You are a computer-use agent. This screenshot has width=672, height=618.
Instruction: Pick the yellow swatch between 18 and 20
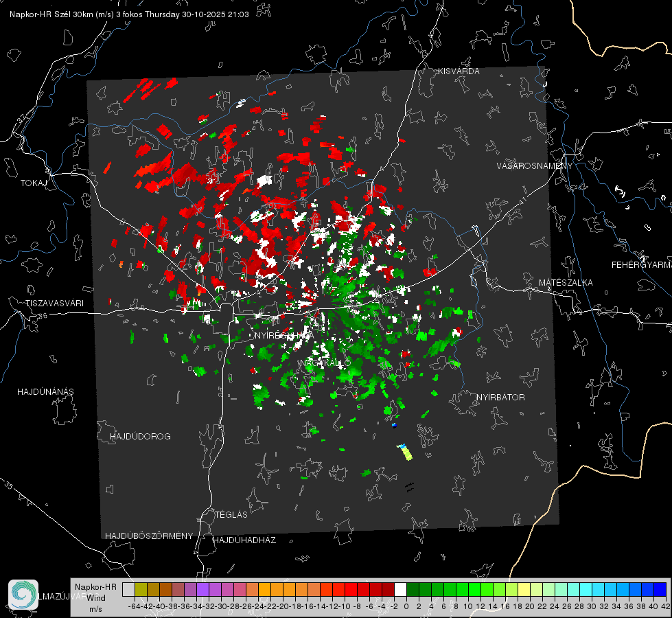click(524, 589)
